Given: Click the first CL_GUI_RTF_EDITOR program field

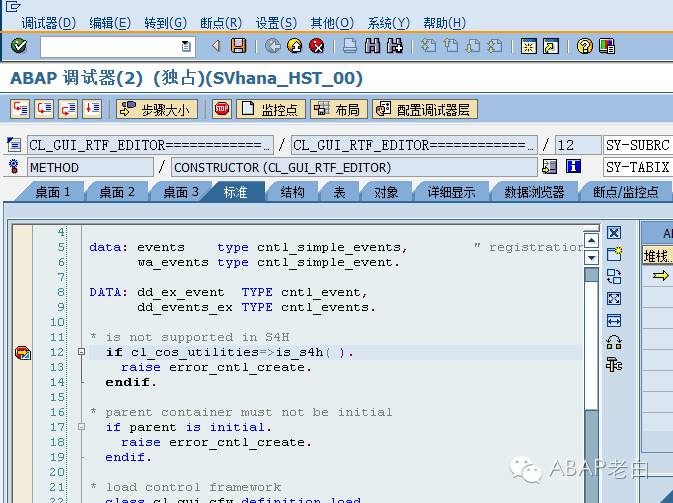Looking at the screenshot, I should (150, 145).
